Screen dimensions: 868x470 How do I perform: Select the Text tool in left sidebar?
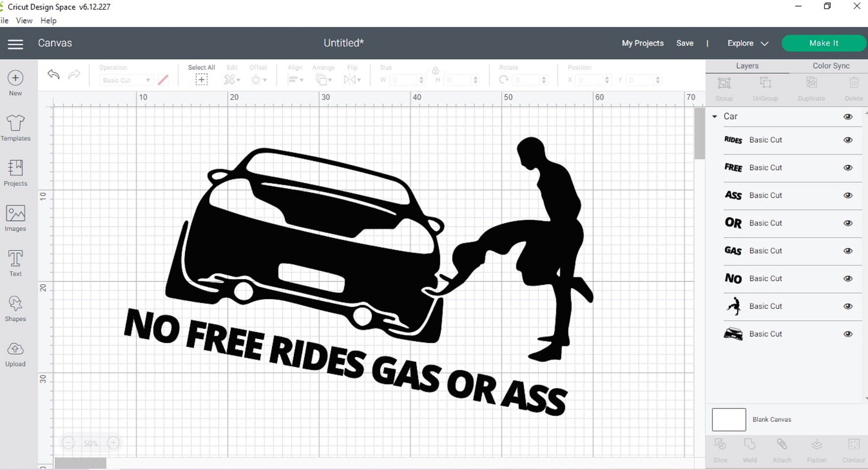click(x=15, y=263)
